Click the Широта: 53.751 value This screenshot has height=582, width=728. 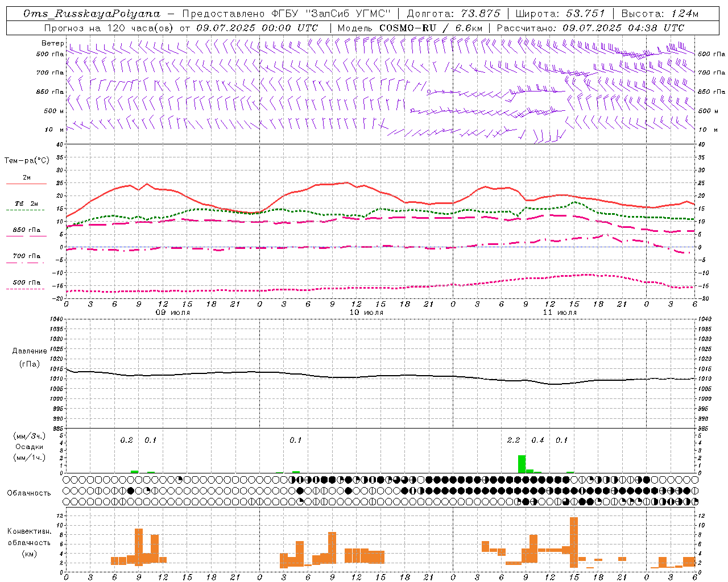560,14
